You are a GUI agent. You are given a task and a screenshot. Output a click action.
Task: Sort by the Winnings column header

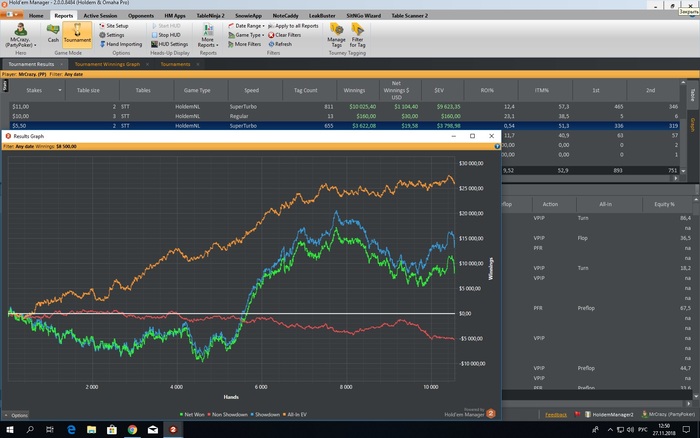354,90
